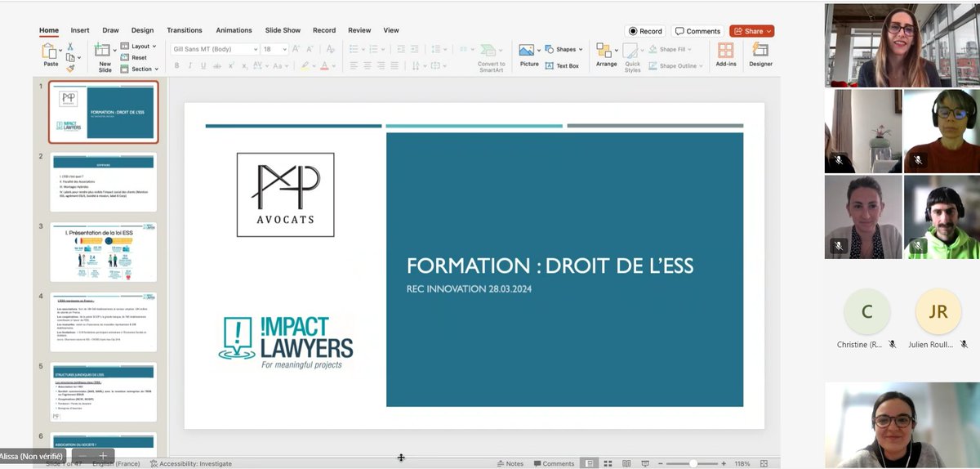The image size is (980, 469).
Task: Align text left
Action: pyautogui.click(x=354, y=66)
